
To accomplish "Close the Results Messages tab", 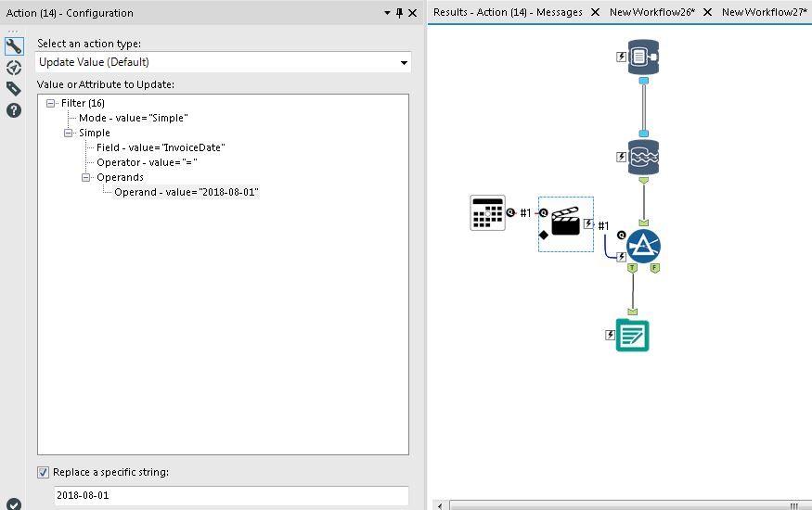I will [x=596, y=12].
